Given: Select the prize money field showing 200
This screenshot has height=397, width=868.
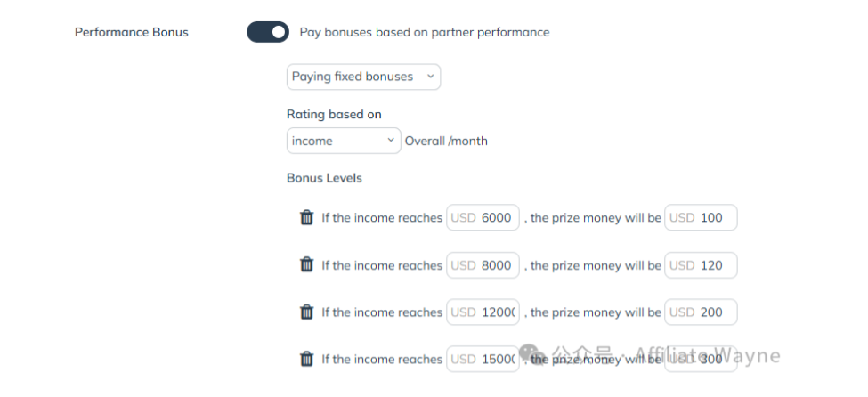Looking at the screenshot, I should pyautogui.click(x=701, y=312).
